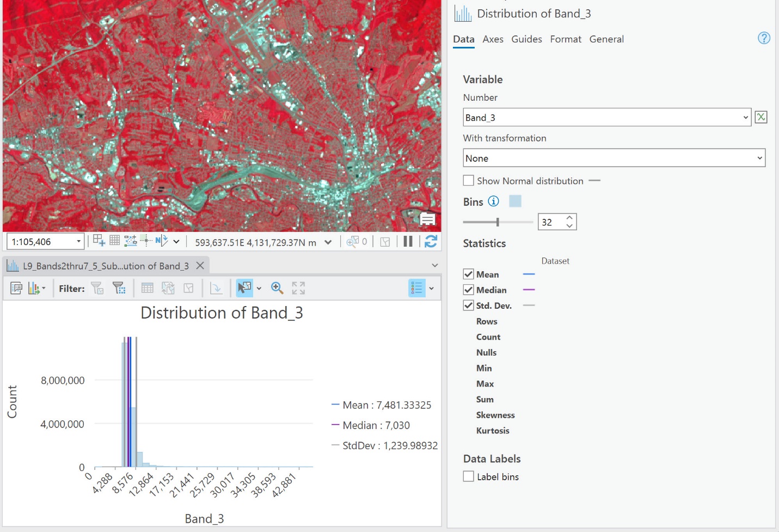
Task: Click the rotate chart icon
Action: (x=216, y=288)
